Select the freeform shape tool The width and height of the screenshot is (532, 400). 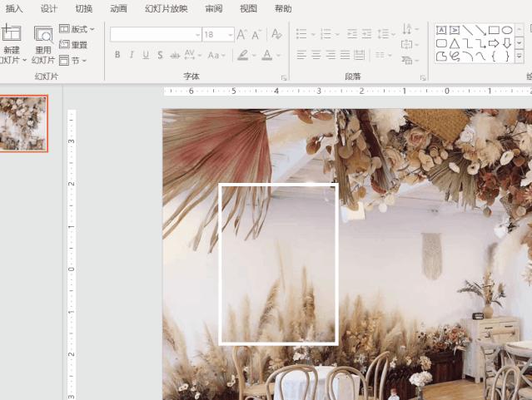pyautogui.click(x=441, y=57)
